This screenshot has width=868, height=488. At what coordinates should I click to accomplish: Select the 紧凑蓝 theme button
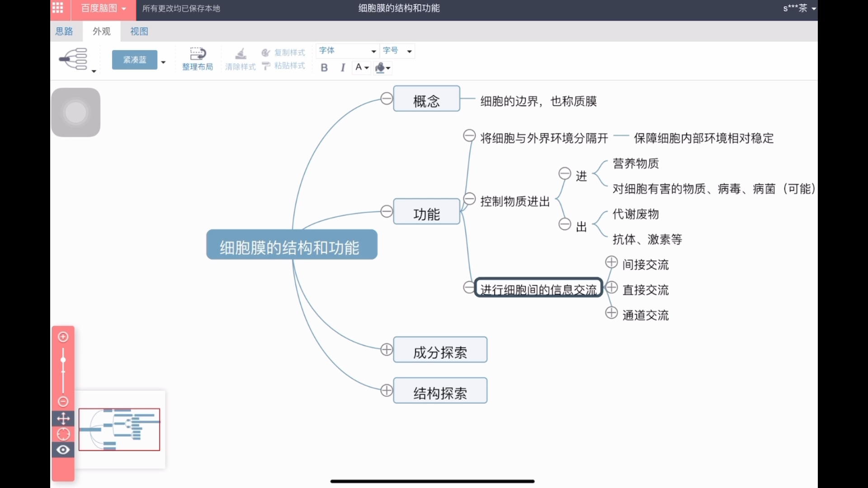[x=135, y=60]
